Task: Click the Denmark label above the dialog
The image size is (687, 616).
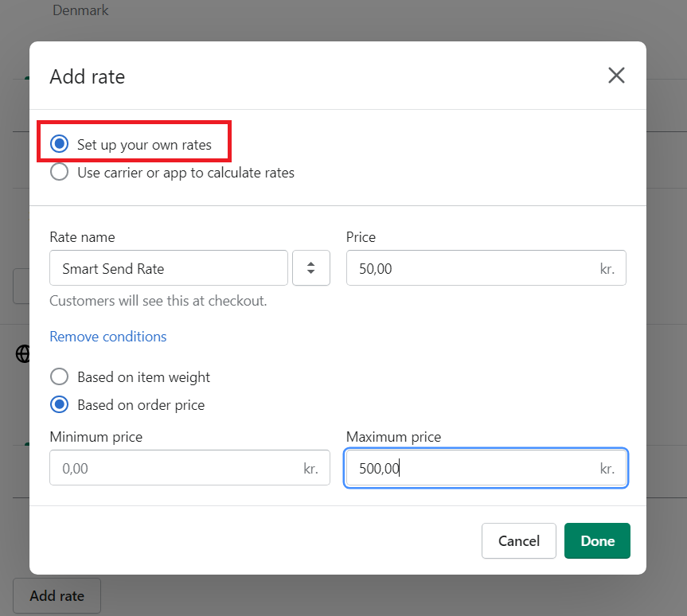Action: (80, 10)
